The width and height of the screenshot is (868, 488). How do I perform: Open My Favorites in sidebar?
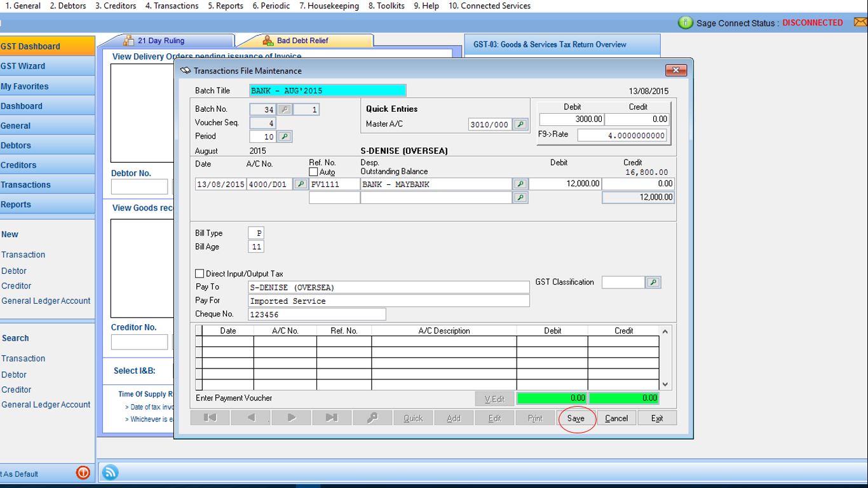[47, 86]
